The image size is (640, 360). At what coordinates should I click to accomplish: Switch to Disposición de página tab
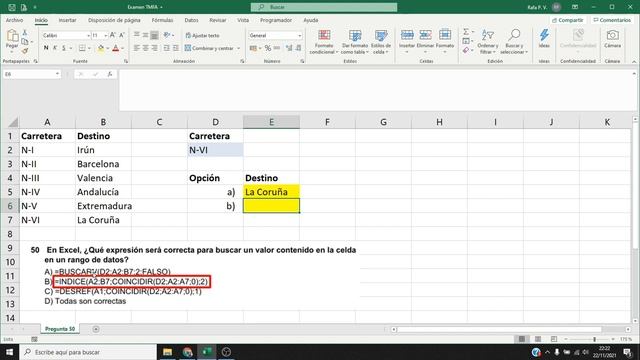[x=114, y=20]
